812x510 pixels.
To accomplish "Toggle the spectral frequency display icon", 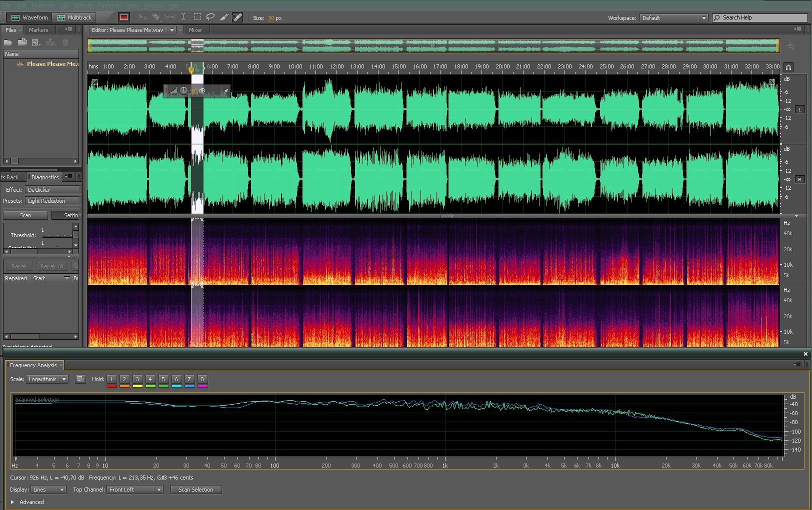I will (123, 17).
